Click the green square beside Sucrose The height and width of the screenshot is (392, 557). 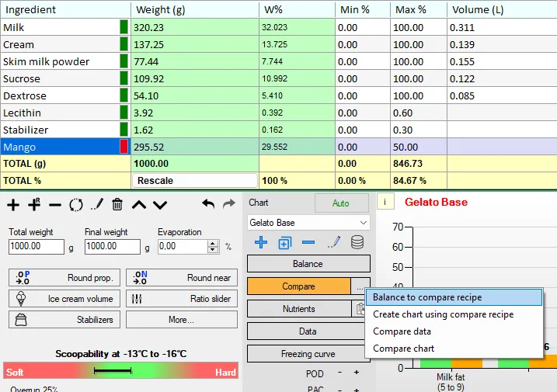point(124,78)
